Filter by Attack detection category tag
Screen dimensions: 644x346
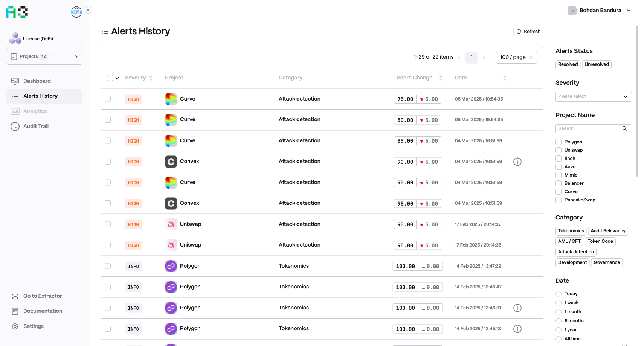(x=576, y=252)
